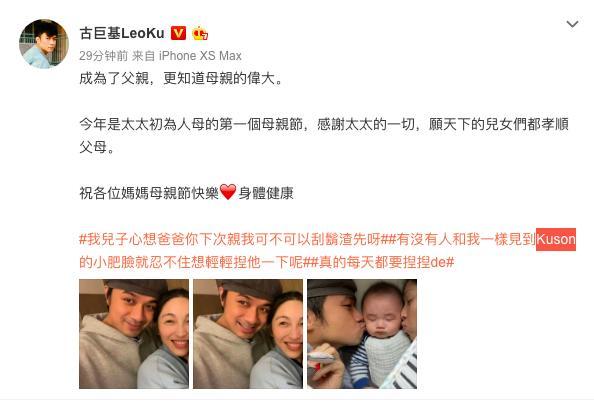Viewport: 594px width, 402px height.
Task: Open the second couple selfie thumbnail
Action: coord(248,334)
